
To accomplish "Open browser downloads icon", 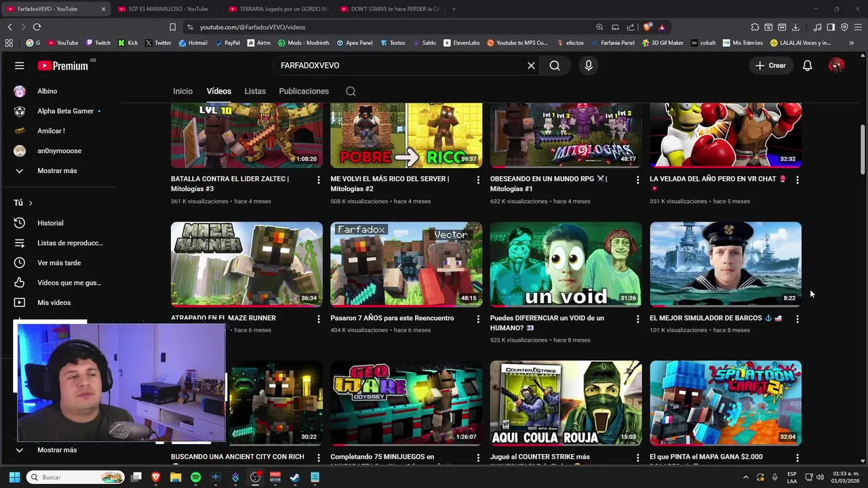I will pyautogui.click(x=795, y=27).
